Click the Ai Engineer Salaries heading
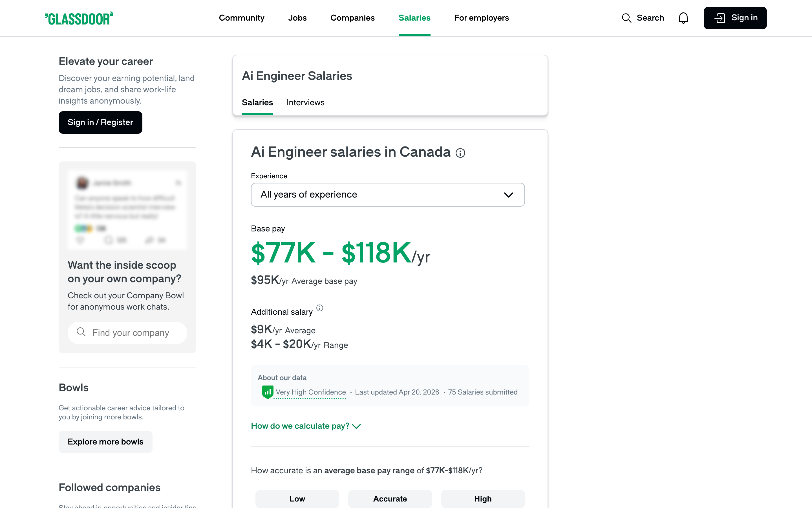This screenshot has height=508, width=812. [x=297, y=76]
